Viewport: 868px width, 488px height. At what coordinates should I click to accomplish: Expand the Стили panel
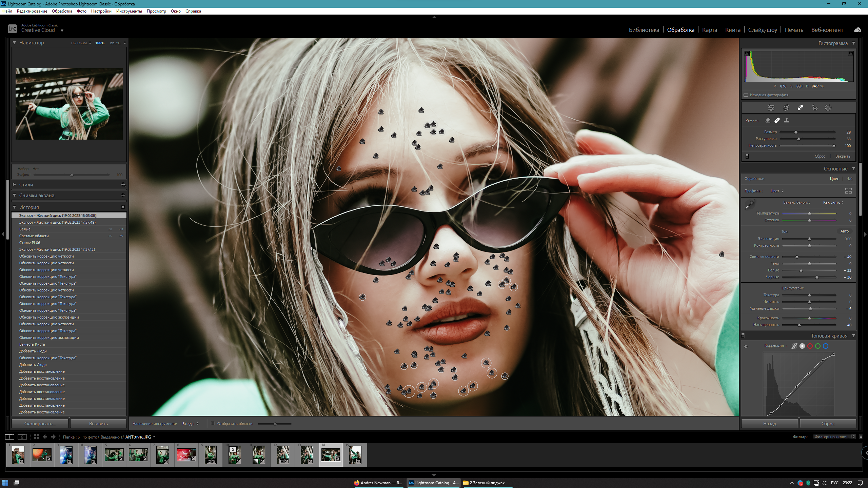click(x=15, y=184)
